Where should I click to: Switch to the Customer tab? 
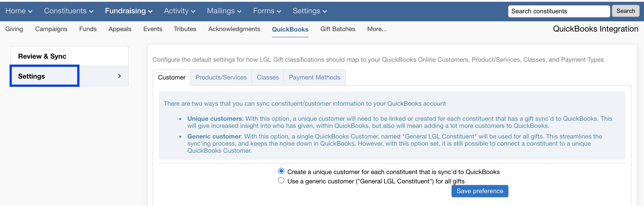tap(172, 77)
